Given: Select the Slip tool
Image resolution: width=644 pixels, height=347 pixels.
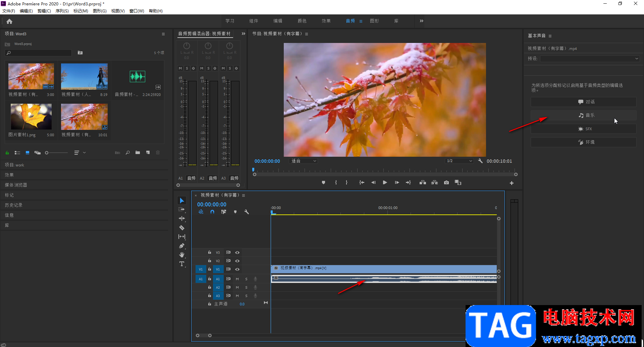Looking at the screenshot, I should click(182, 237).
